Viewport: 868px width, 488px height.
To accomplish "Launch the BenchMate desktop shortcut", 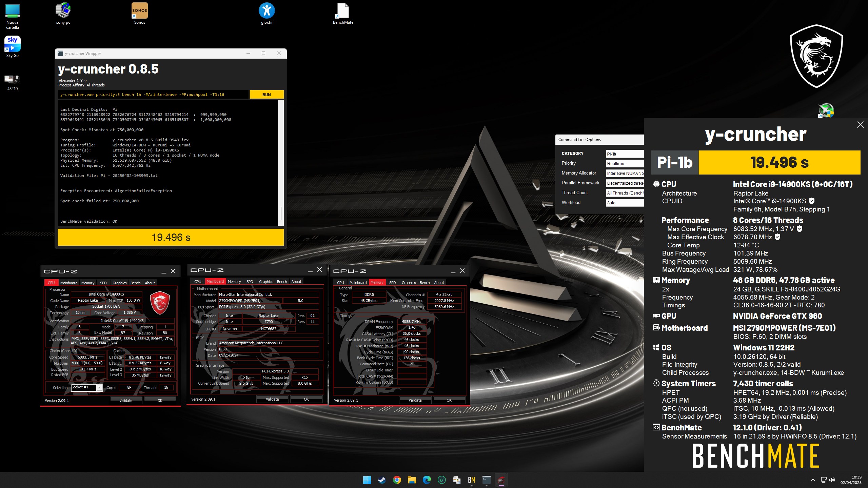I will [x=343, y=14].
